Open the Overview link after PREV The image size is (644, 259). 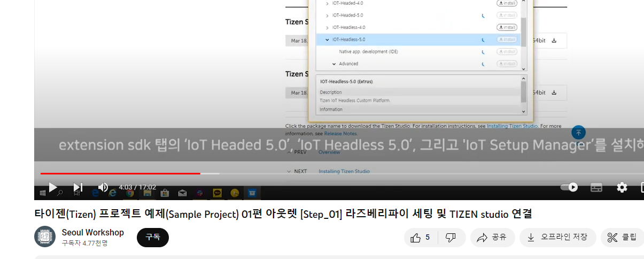pyautogui.click(x=329, y=152)
